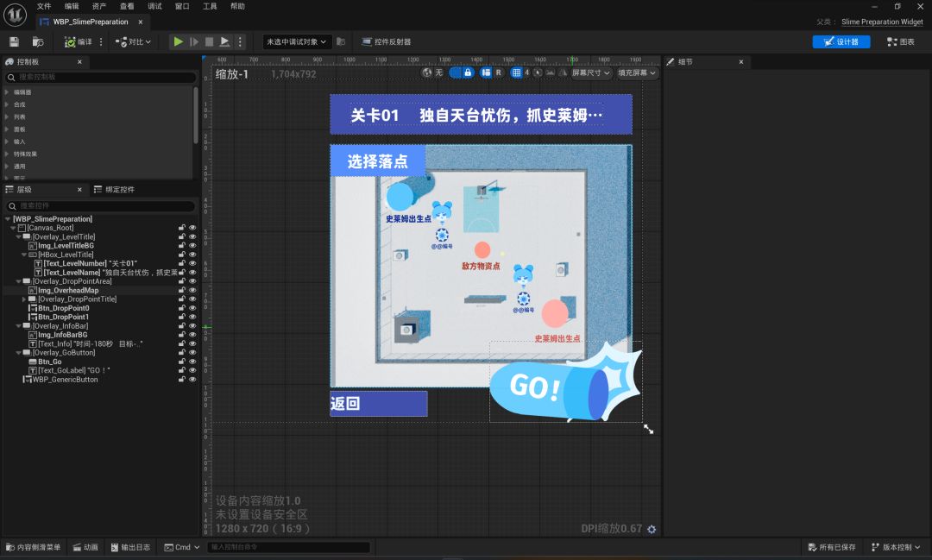Toggle visibility eye of Canvas_Root
The image size is (932, 560).
tap(192, 228)
